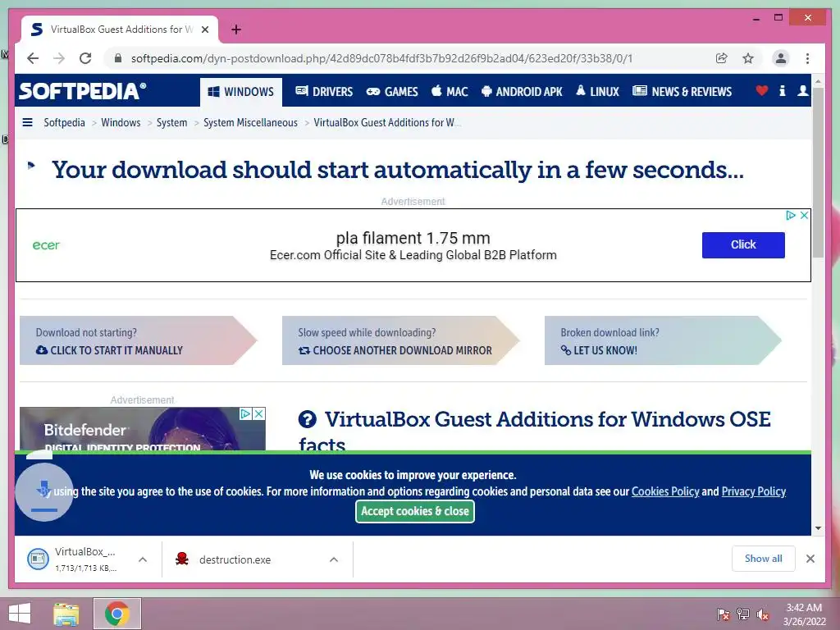Close the VirtualBox Guest Additions tab
This screenshot has width=840, height=630.
[x=204, y=30]
